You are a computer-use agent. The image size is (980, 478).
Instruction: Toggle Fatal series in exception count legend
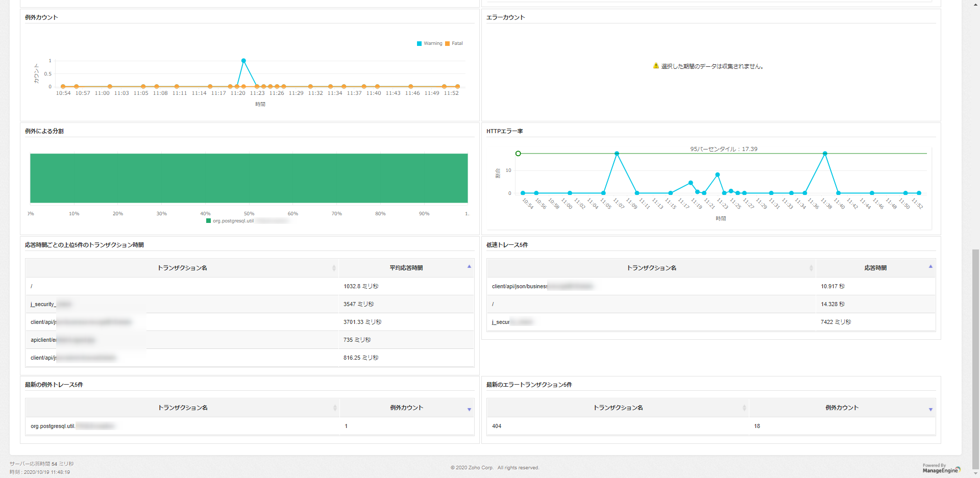454,43
